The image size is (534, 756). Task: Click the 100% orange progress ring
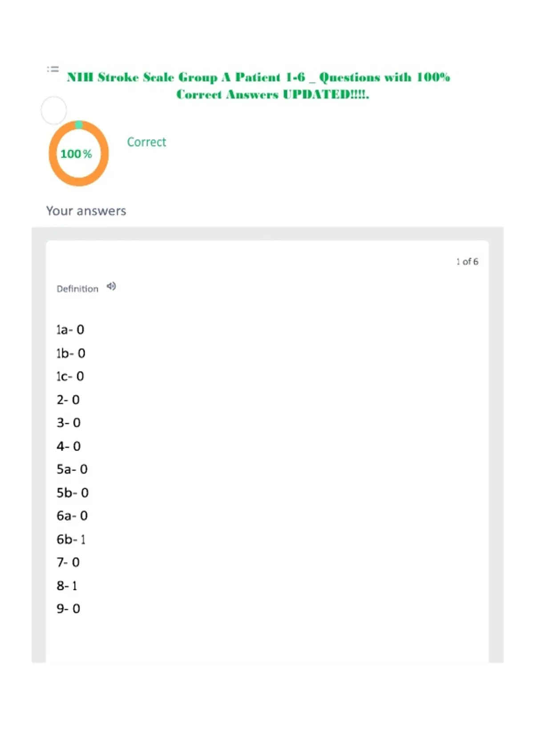[78, 153]
